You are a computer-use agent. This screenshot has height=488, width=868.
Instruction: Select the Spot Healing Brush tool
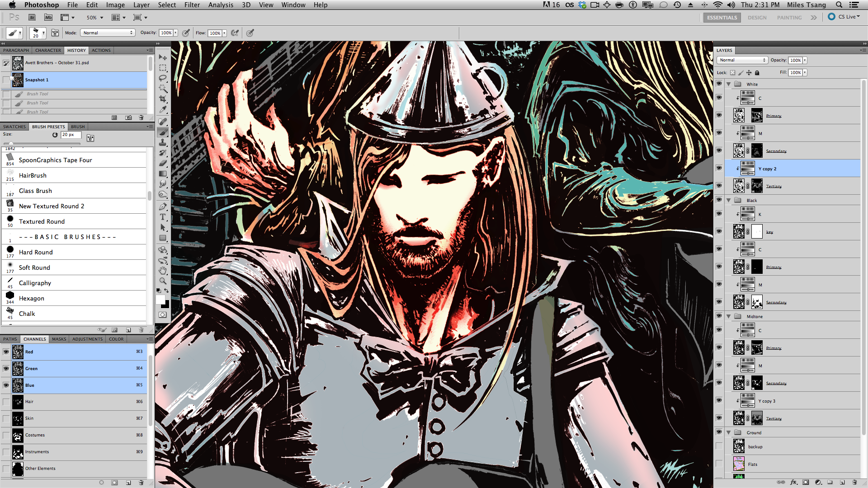coord(163,122)
